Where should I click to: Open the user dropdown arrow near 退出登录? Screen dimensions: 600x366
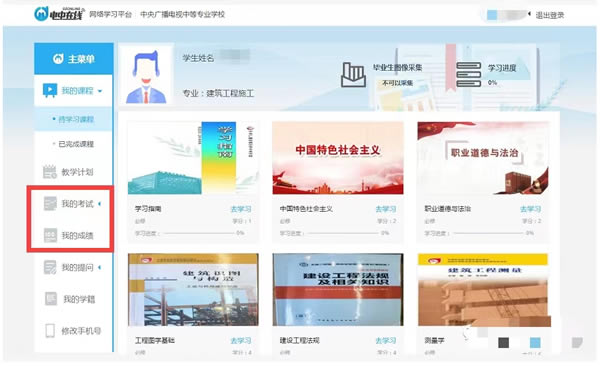click(529, 15)
